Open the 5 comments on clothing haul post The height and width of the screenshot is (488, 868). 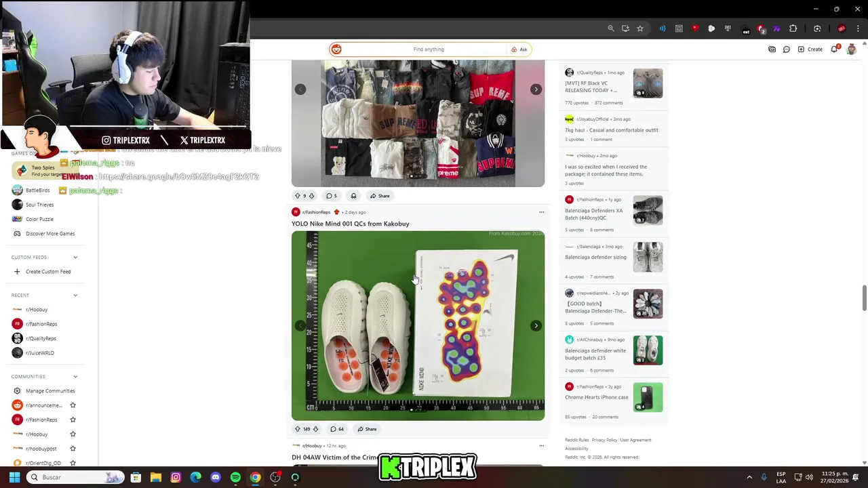pyautogui.click(x=332, y=196)
